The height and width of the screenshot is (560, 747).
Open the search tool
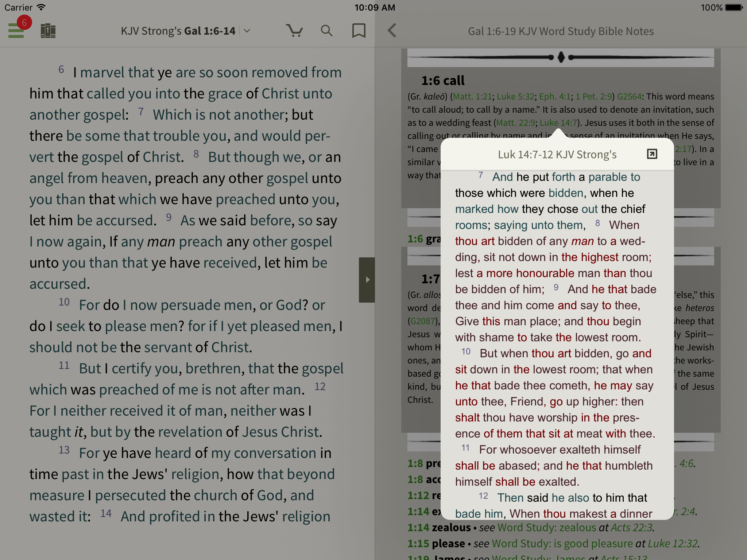[326, 31]
